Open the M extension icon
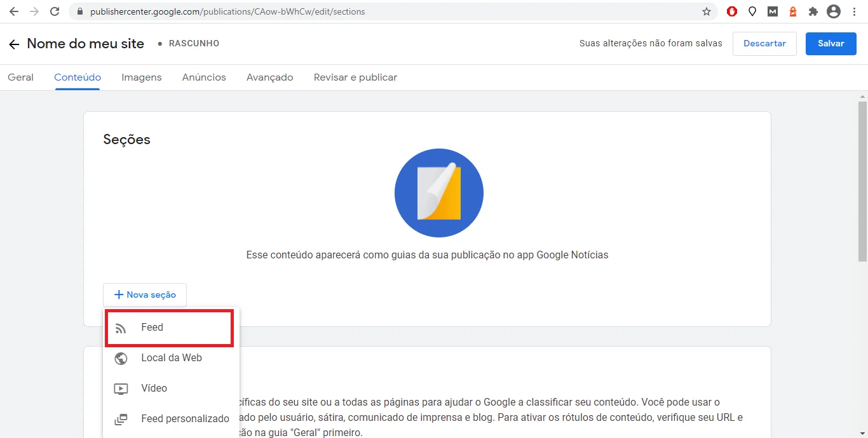Screen dimensions: 868x438 pyautogui.click(x=773, y=11)
